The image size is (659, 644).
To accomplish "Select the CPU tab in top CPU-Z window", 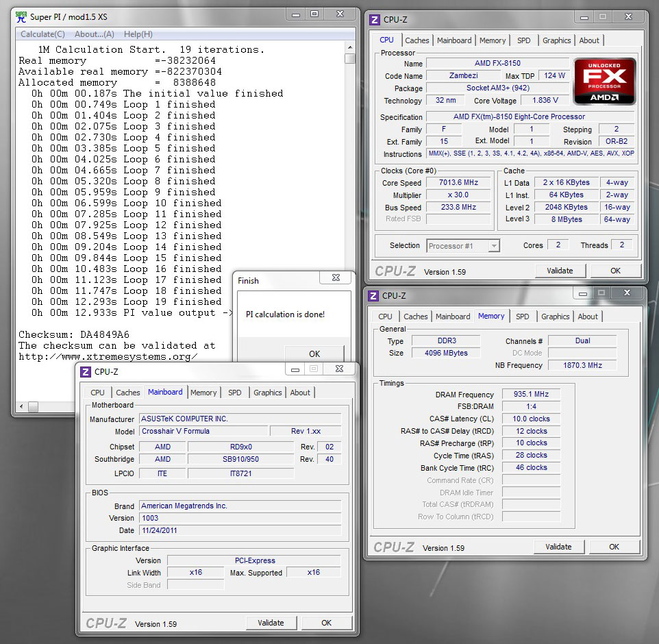I will 386,40.
